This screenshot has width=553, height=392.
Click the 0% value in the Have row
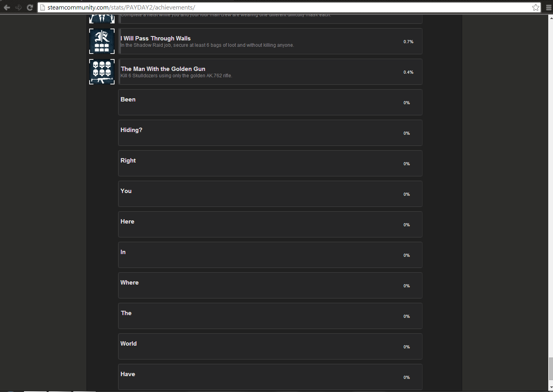click(407, 377)
